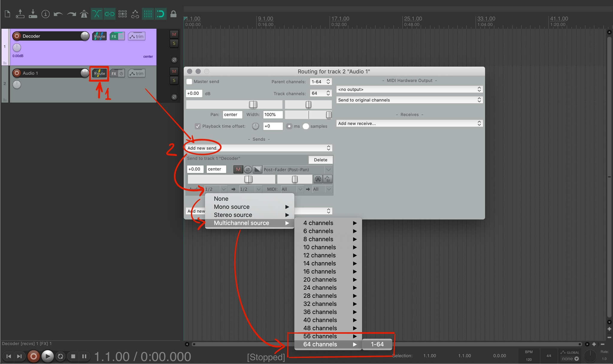Screen dimensions: 613x364
Task: Click the undo arrow in toolbar
Action: pos(58,14)
